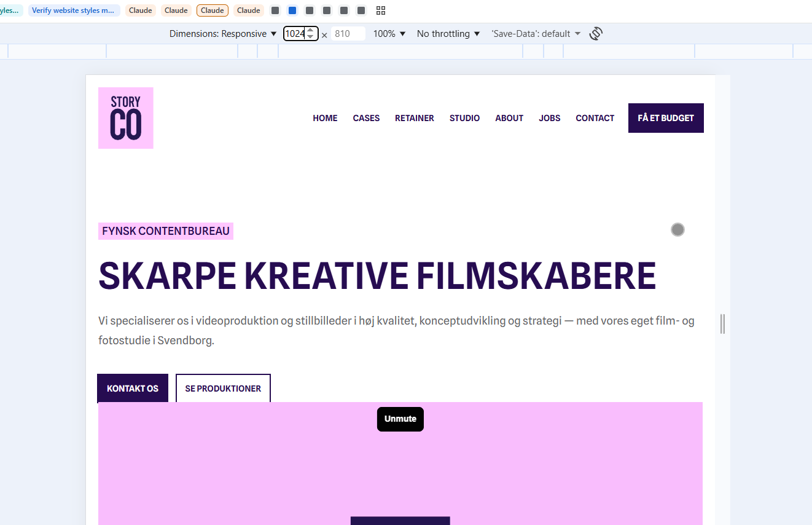Open the RETAINER nav item
Screen dimensions: 812x525
(415, 118)
